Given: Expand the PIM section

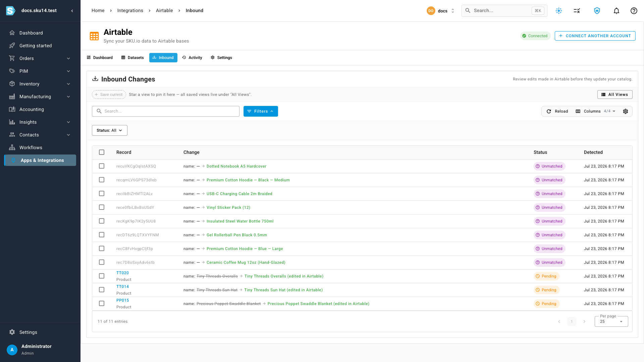Looking at the screenshot, I should (68, 71).
